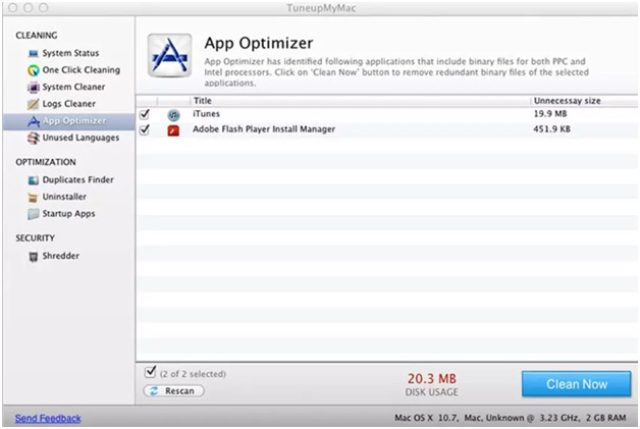Click the Duplicates Finder icon
This screenshot has height=429, width=640.
[33, 180]
